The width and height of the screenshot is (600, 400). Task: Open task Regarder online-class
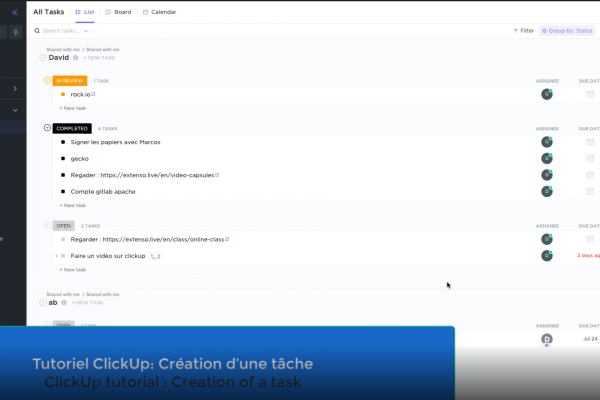click(x=147, y=239)
